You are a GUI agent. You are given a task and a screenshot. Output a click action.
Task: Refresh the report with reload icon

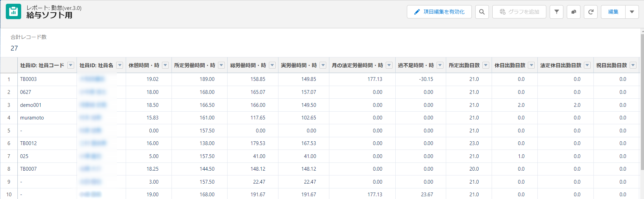tap(590, 12)
